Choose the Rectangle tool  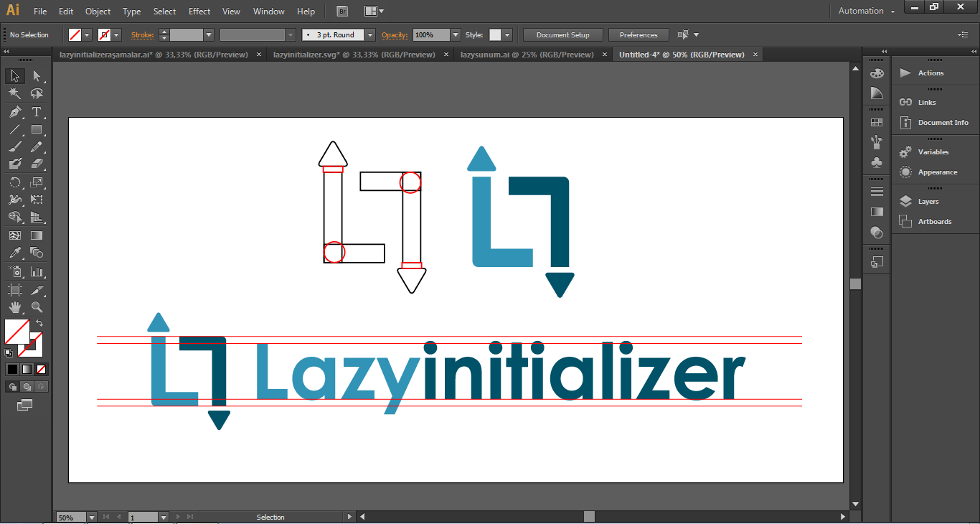[x=37, y=130]
